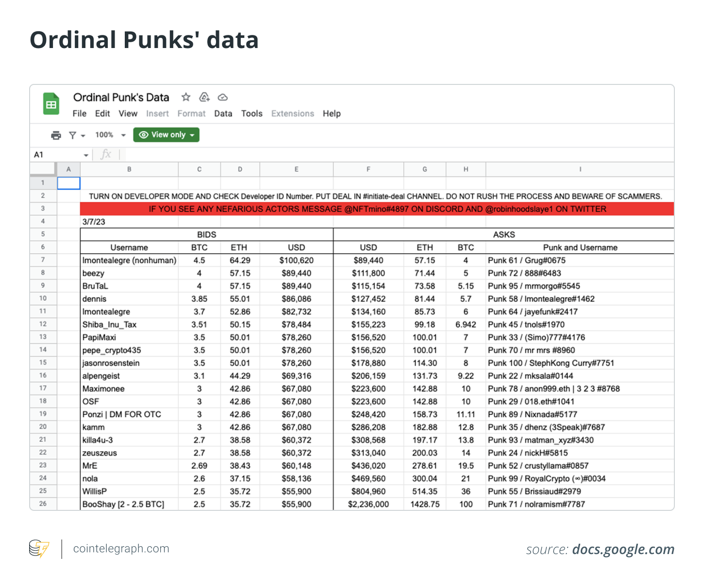Select cell Punk 99 / RoyalCrypto
The width and height of the screenshot is (704, 588).
pos(580,478)
